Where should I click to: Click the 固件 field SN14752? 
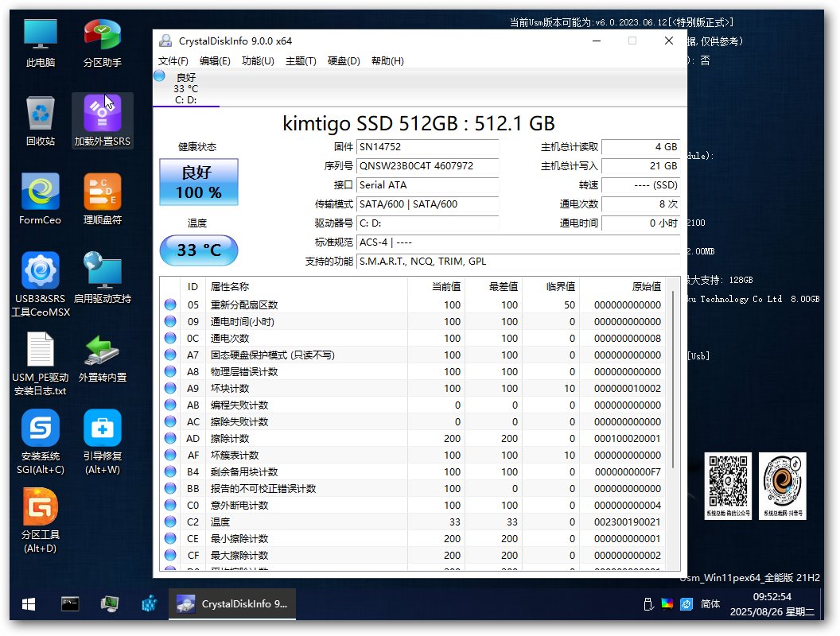(428, 147)
